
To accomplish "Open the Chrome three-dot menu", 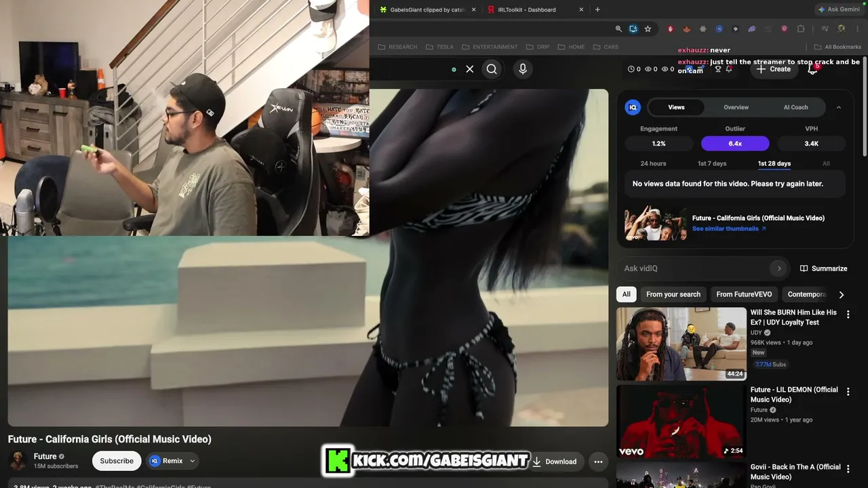I will (x=857, y=29).
